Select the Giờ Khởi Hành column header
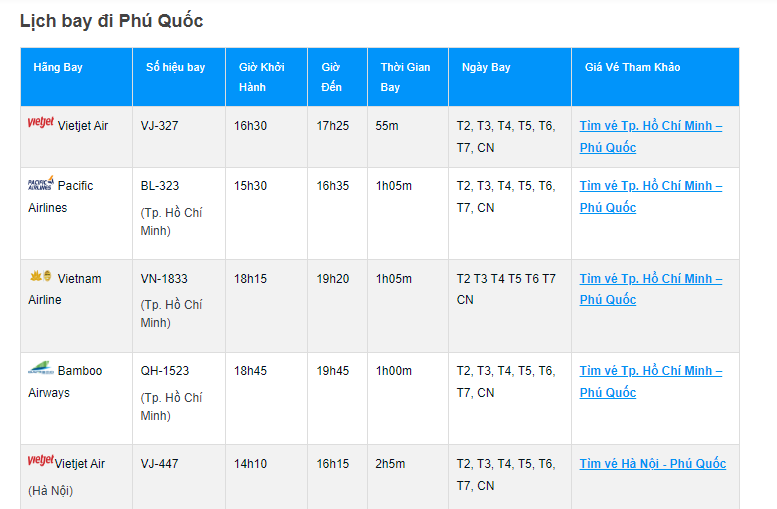The width and height of the screenshot is (777, 509). (261, 77)
